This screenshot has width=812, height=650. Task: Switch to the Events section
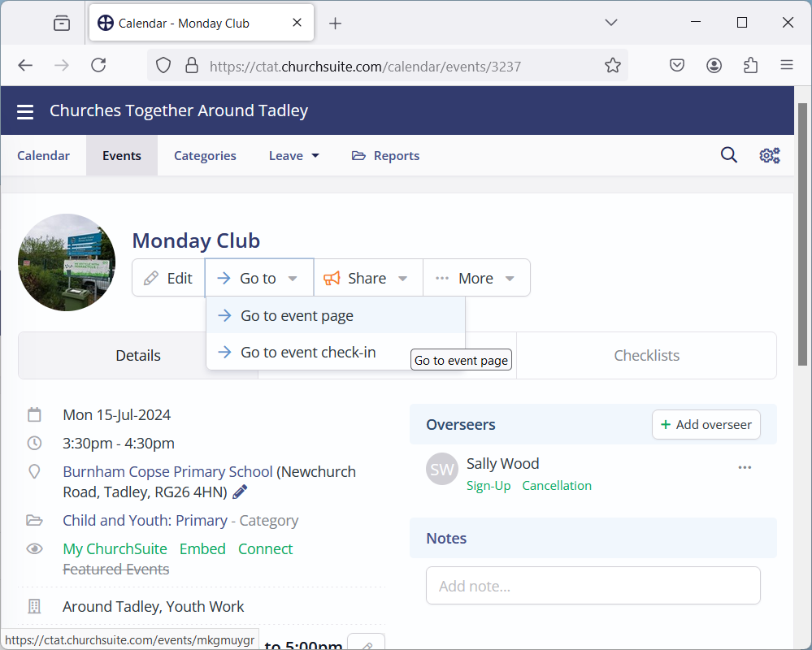[x=122, y=156]
